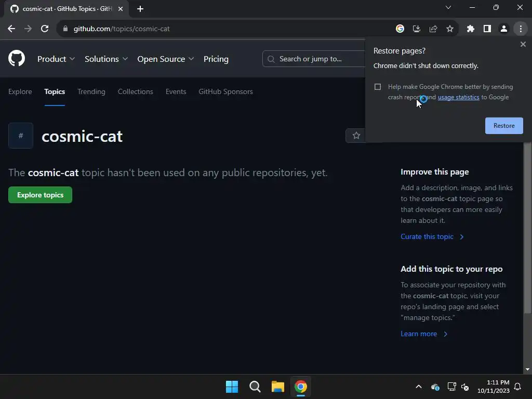Click the install app icon in address bar
Screen dimensions: 532x399
tap(417, 29)
